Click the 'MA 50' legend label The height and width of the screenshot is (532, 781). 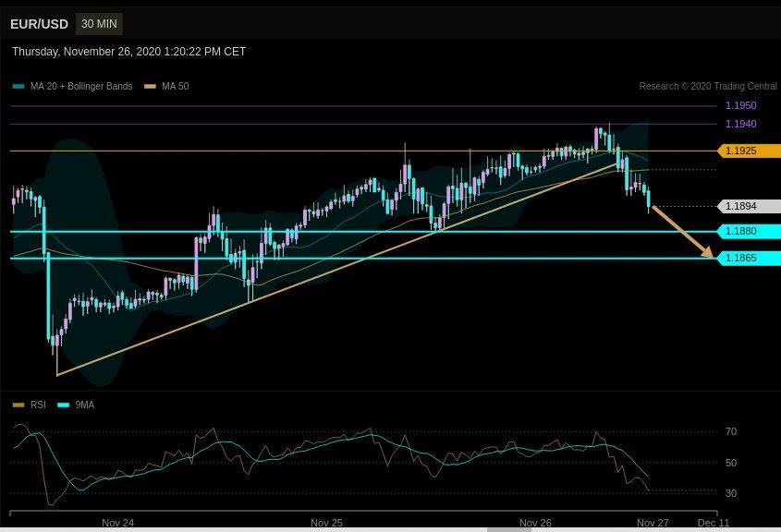point(176,86)
